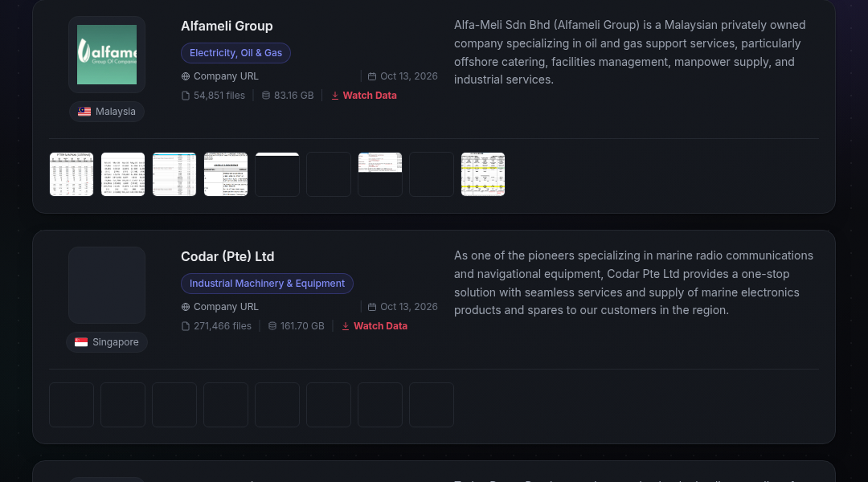Open the fourth Alfameli document thumbnail
This screenshot has width=868, height=482.
pos(226,174)
